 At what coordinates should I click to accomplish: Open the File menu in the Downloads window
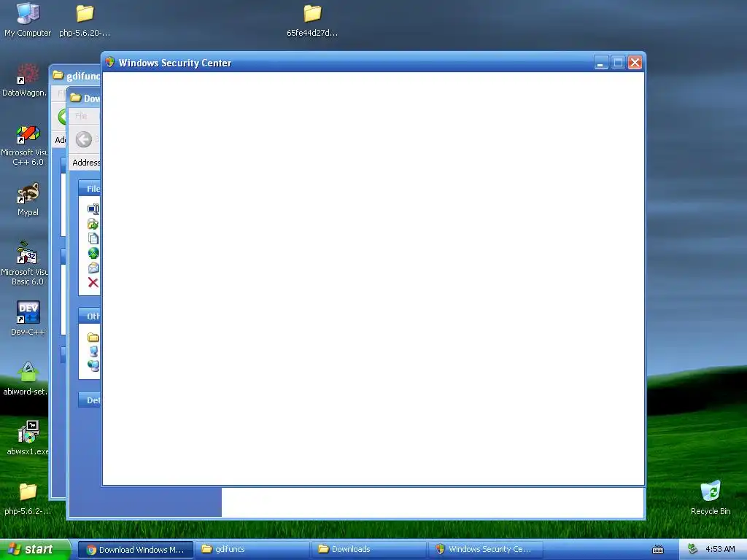tap(81, 116)
